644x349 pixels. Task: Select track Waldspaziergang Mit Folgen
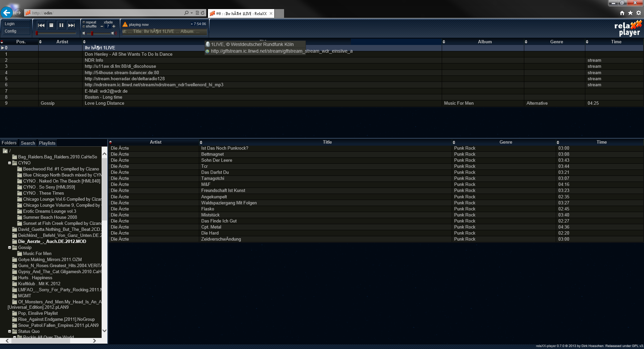[376, 203]
